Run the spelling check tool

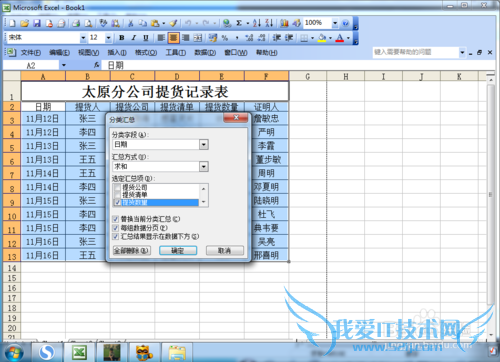103,23
